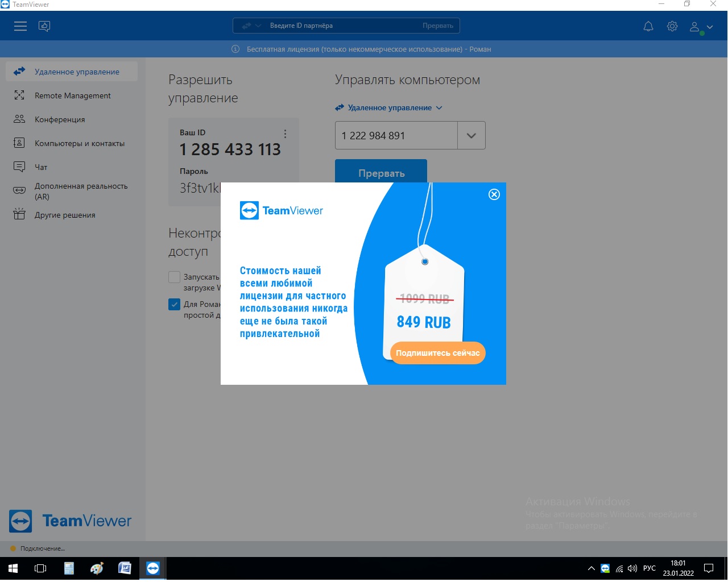Open the hamburger menu icon

[20, 26]
